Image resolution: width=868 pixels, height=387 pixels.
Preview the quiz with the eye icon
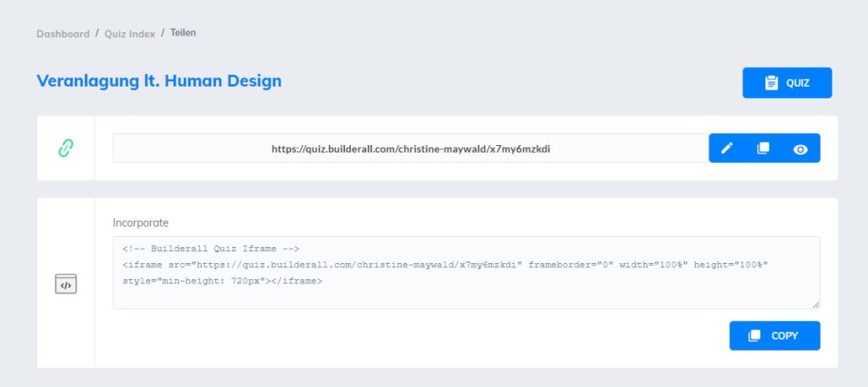(800, 149)
